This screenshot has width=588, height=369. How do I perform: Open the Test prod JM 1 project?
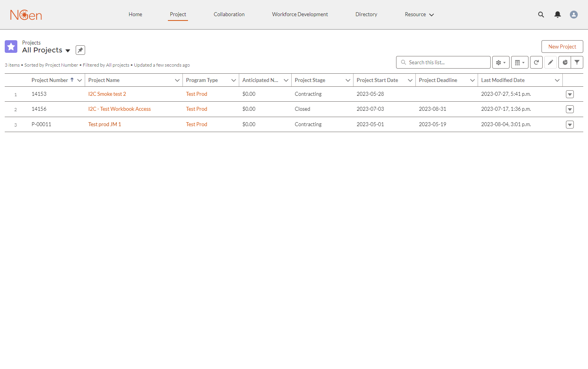click(104, 125)
